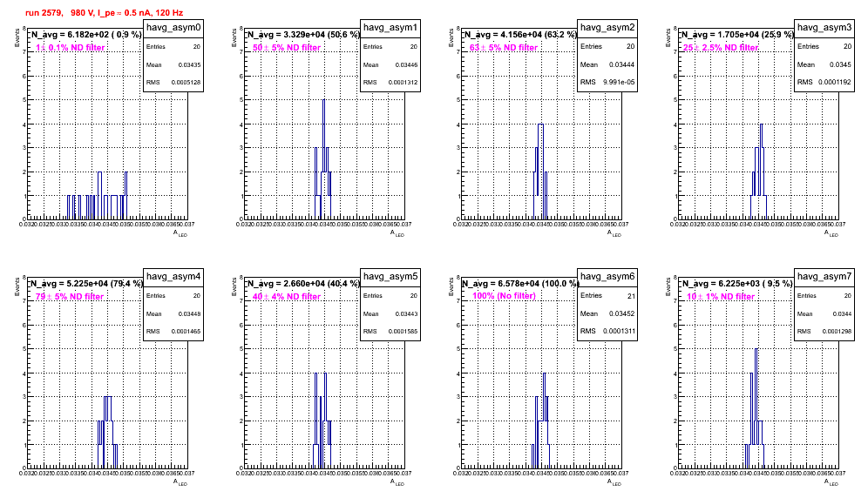This screenshot has height=498, width=868.
Task: Select the 79± 5% ND filter label
Action: coord(70,297)
